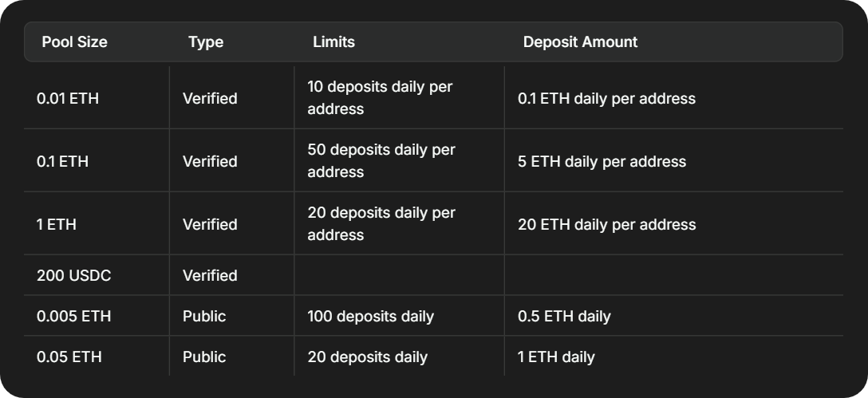Select the 0.01 ETH pool size cell
Image resolution: width=868 pixels, height=398 pixels.
coord(68,98)
